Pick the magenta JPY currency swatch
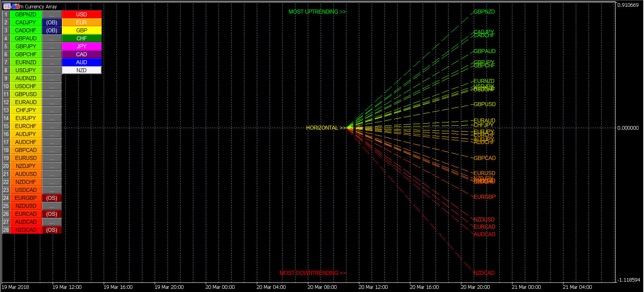The image size is (644, 292). [81, 46]
